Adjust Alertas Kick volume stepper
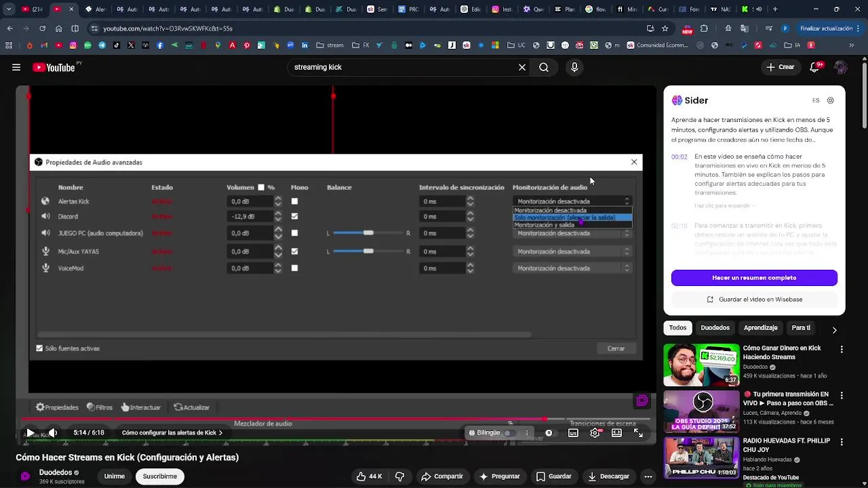Screen dimensions: 868x488 pyautogui.click(x=278, y=201)
